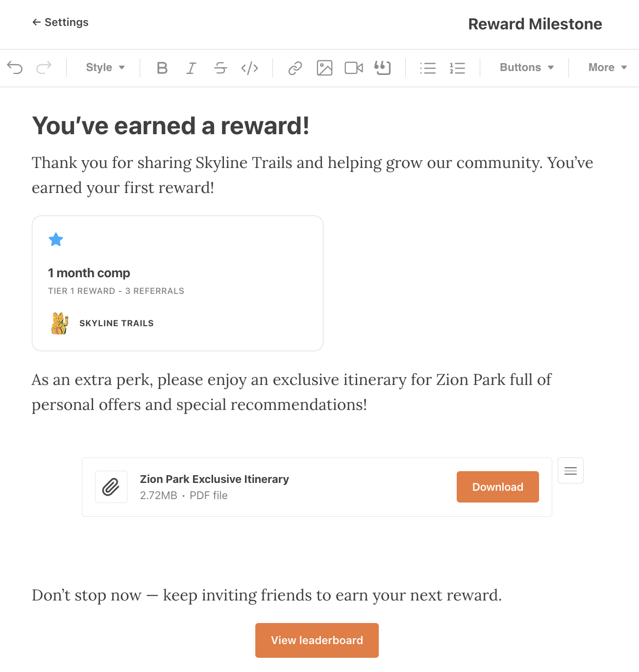Viewport: 639px width, 672px height.
Task: Undo the last edit
Action: point(15,68)
